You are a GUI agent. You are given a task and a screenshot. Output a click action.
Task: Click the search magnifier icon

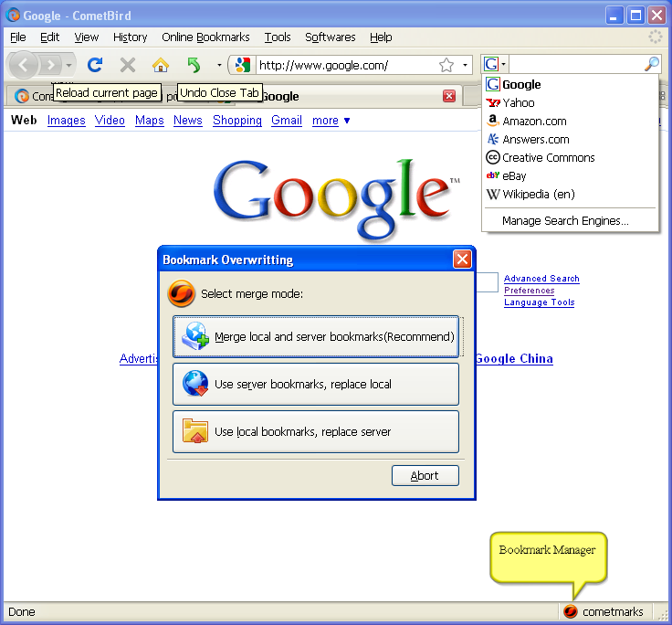pyautogui.click(x=652, y=64)
